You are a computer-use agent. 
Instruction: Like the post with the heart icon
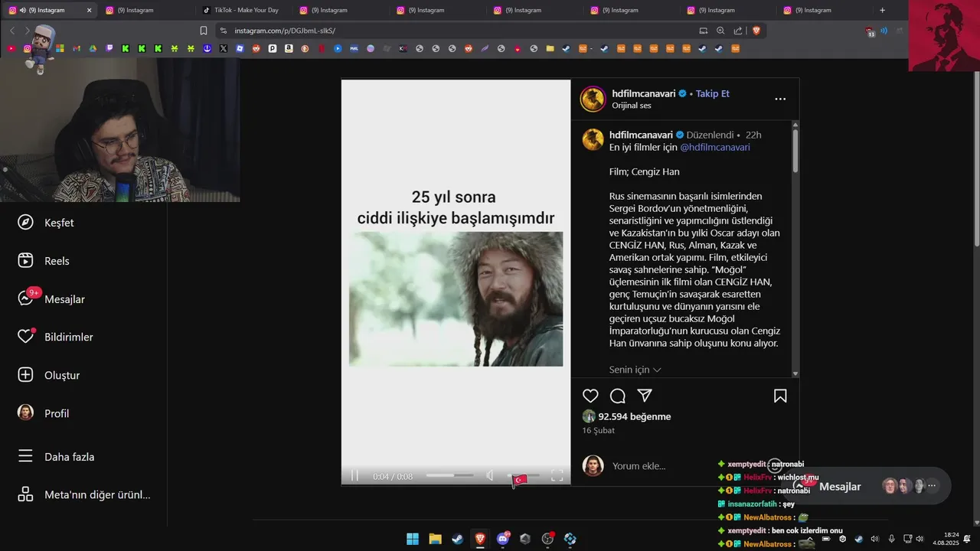(x=590, y=396)
